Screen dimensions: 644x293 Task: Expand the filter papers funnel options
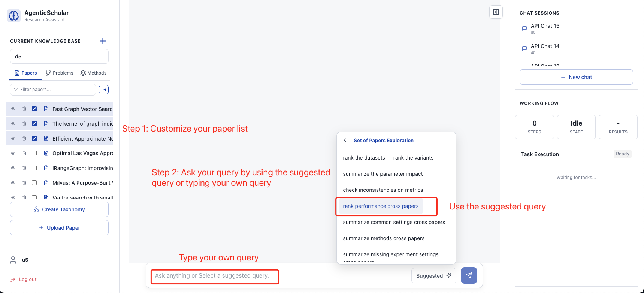click(x=15, y=89)
